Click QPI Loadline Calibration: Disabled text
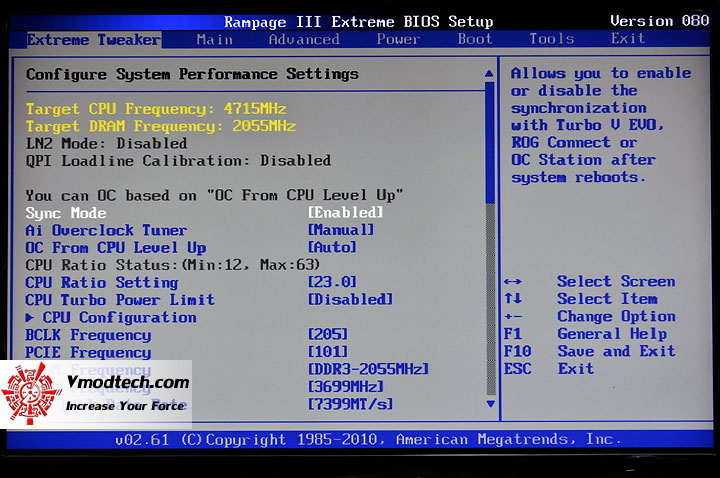 point(178,161)
